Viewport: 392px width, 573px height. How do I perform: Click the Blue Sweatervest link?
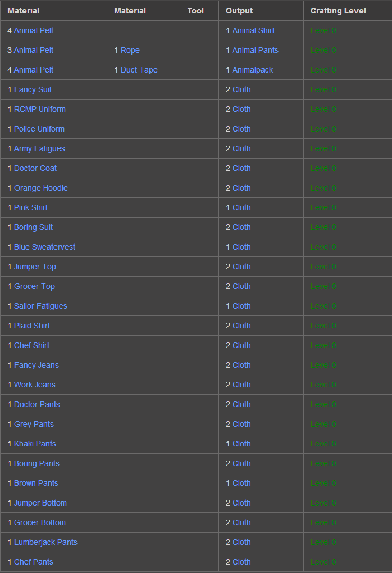pyautogui.click(x=44, y=247)
